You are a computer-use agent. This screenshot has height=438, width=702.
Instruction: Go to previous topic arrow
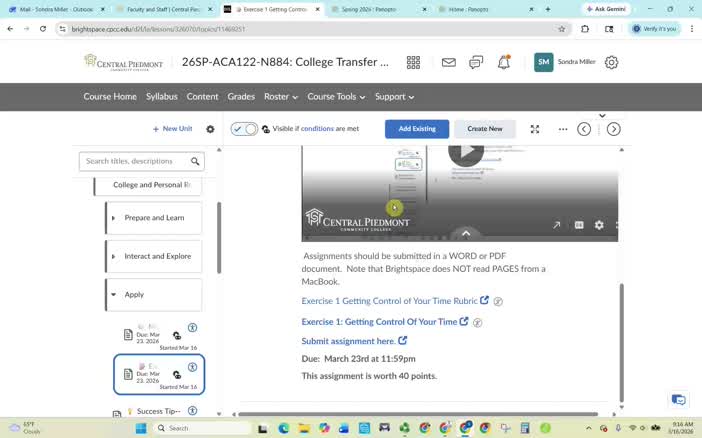point(584,129)
